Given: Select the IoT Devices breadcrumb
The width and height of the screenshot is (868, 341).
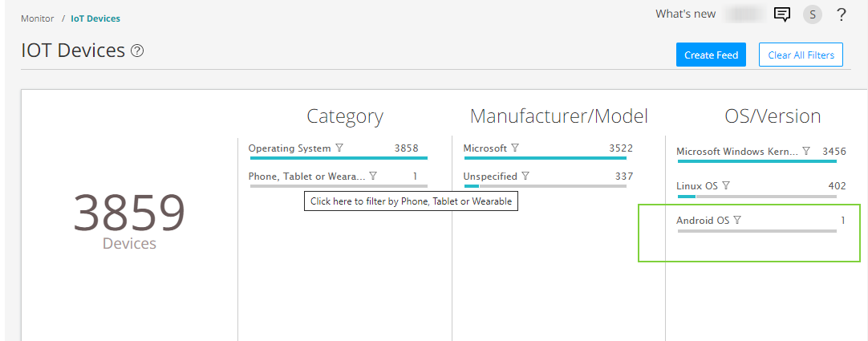Looking at the screenshot, I should (x=95, y=18).
